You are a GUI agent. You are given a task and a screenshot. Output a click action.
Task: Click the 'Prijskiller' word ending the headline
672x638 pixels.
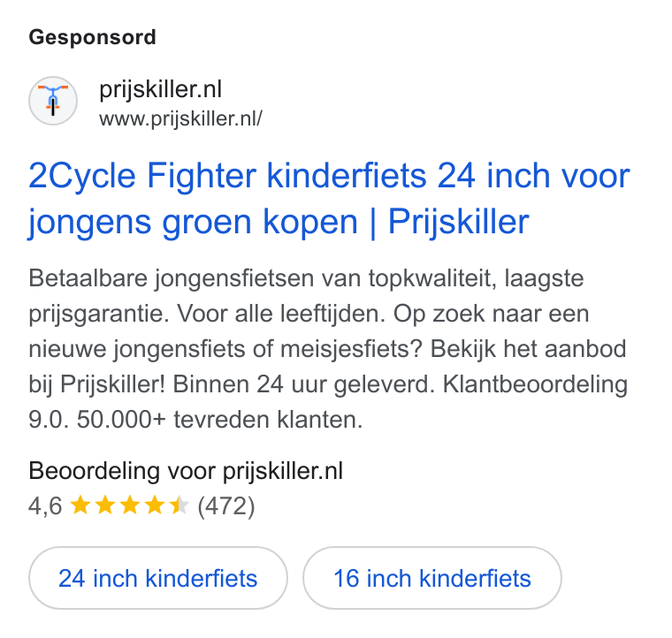click(459, 222)
